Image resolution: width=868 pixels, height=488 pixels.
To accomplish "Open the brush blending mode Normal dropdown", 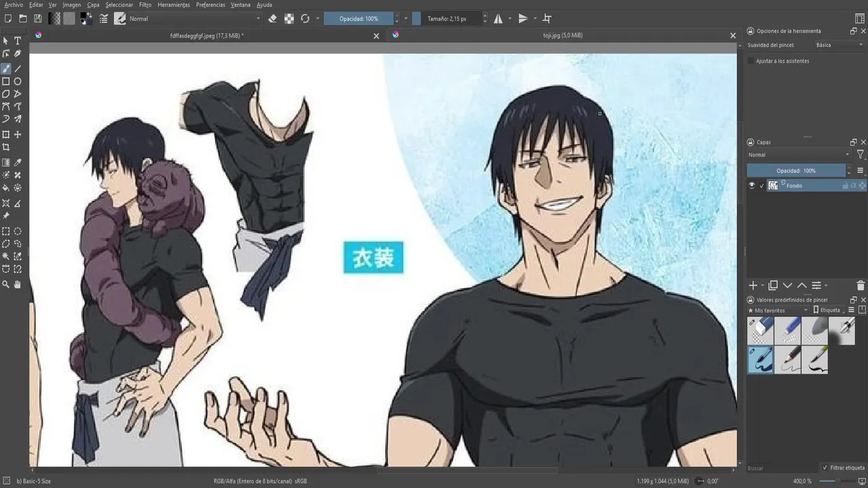I will pyautogui.click(x=195, y=18).
